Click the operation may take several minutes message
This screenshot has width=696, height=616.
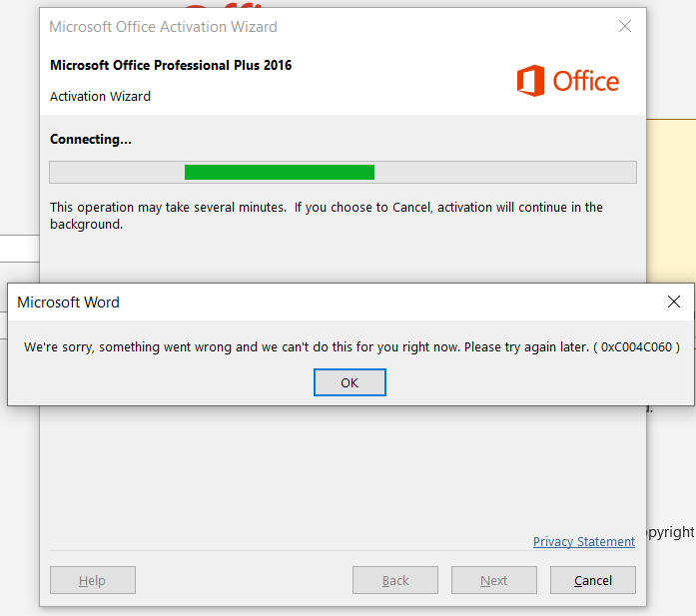pos(327,216)
